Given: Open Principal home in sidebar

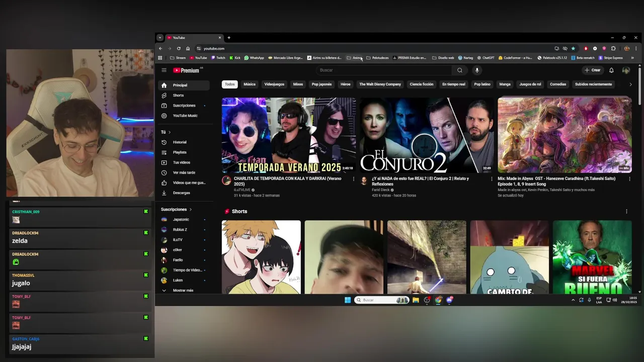Looking at the screenshot, I should tap(183, 85).
